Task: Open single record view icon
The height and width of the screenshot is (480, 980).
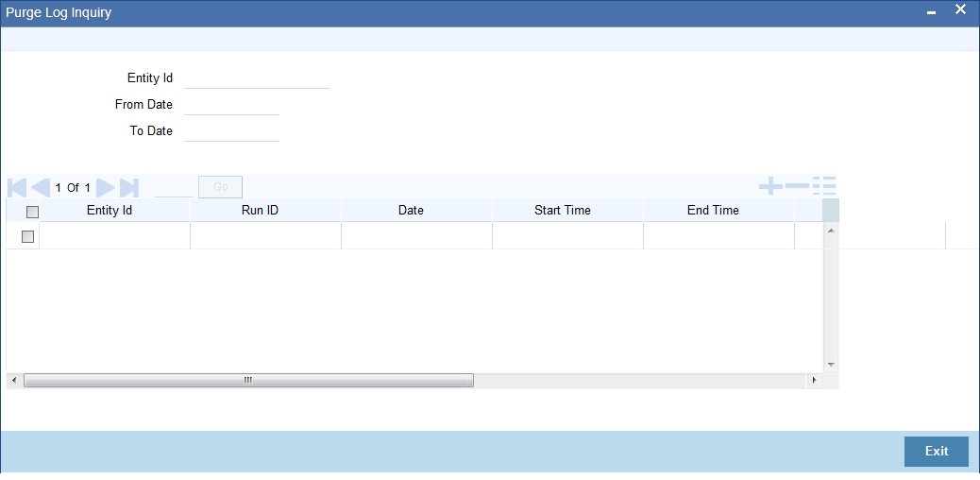Action: click(x=824, y=186)
